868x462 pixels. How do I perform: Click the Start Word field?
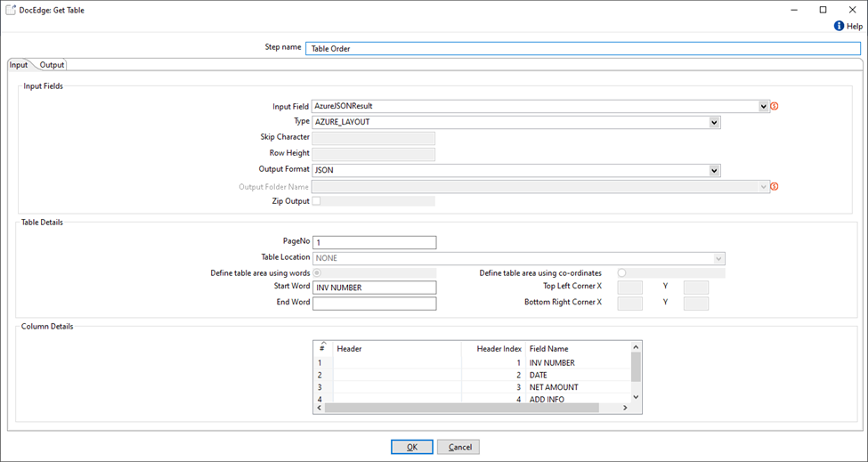(375, 288)
